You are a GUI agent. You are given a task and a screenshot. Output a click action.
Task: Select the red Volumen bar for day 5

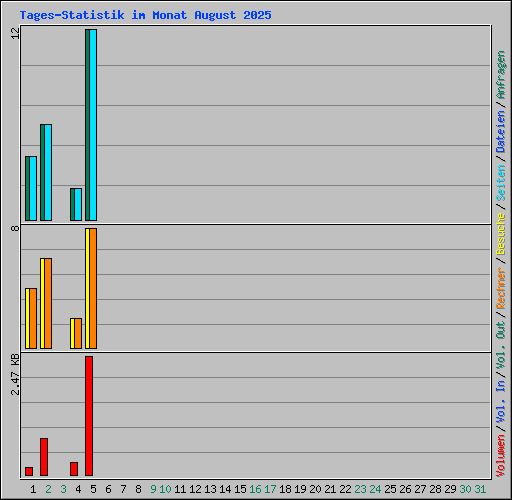coord(89,416)
